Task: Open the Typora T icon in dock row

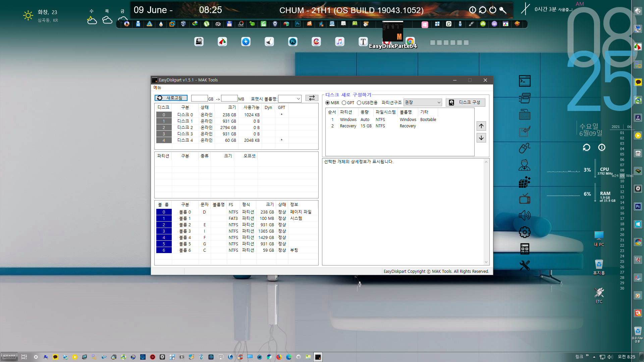Action: pos(363,42)
